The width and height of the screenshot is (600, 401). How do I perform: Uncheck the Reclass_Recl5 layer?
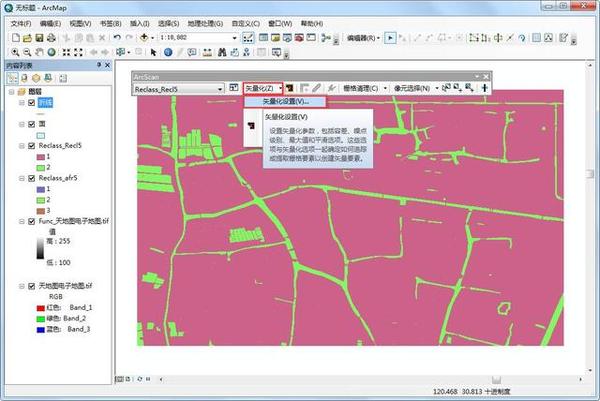tap(32, 146)
